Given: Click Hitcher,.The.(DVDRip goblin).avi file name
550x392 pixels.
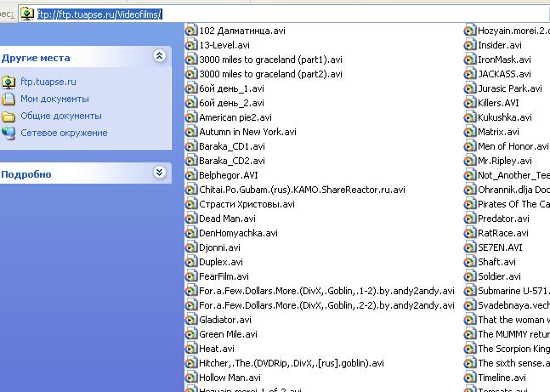Looking at the screenshot, I should [x=291, y=363].
